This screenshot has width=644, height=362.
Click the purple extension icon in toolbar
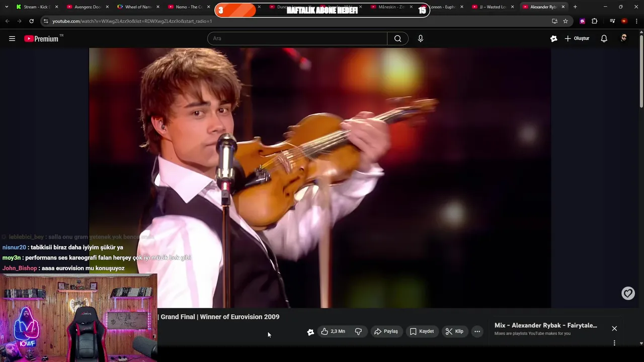pyautogui.click(x=582, y=21)
